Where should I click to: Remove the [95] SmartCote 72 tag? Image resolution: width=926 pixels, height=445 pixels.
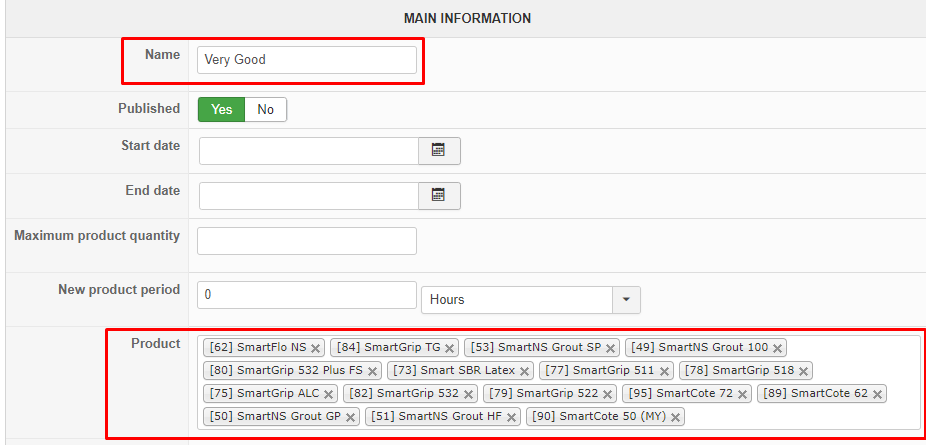[742, 394]
